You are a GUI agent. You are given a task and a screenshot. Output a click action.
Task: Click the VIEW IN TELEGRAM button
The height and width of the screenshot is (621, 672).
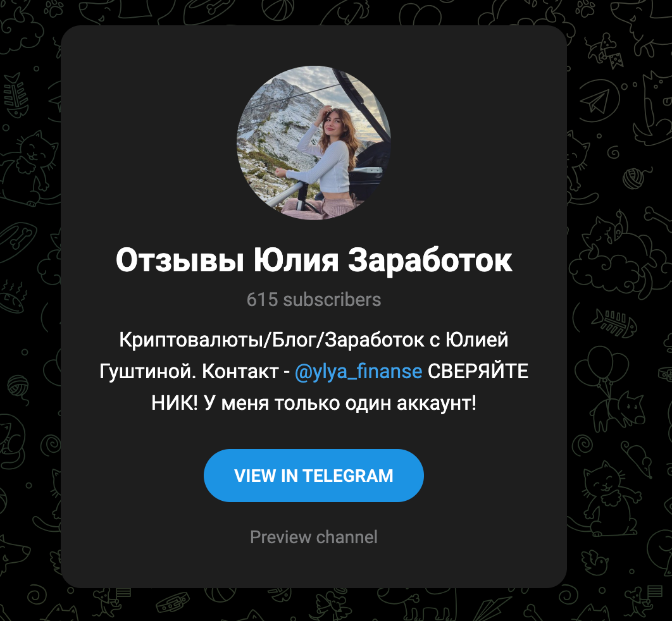pyautogui.click(x=314, y=476)
